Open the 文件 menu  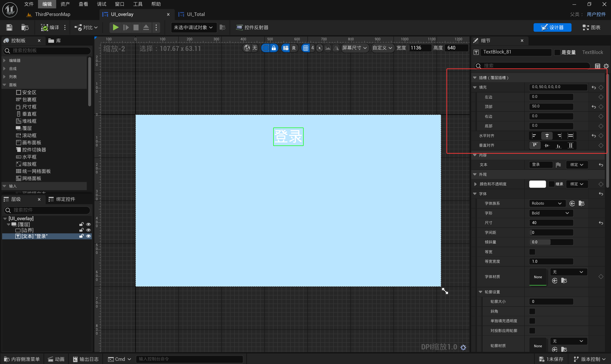point(29,4)
